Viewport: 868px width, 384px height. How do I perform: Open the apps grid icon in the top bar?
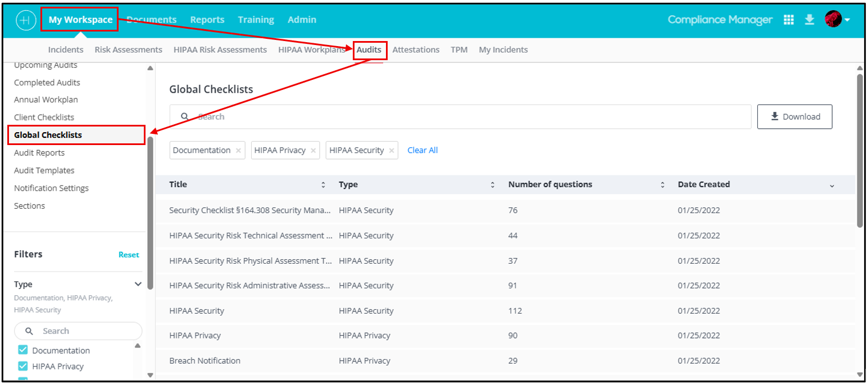click(789, 19)
